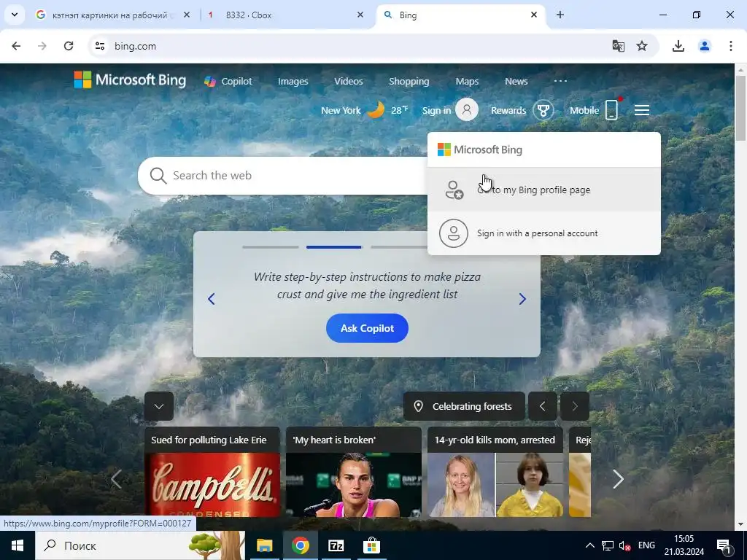Switch to the 8332 - Cbox tab
The height and width of the screenshot is (560, 747).
286,15
